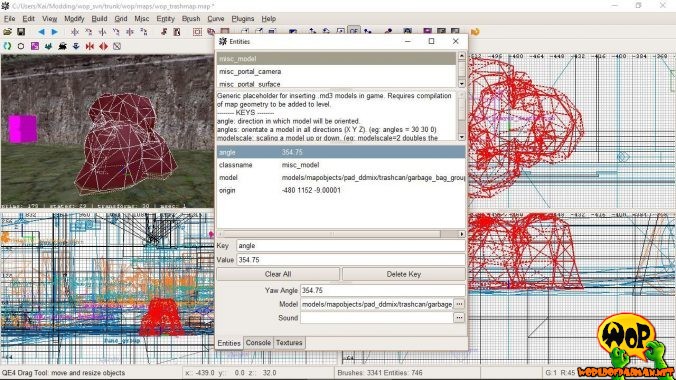676x380 pixels.
Task: Click the y-axis rotate icon
Action: 116,32
